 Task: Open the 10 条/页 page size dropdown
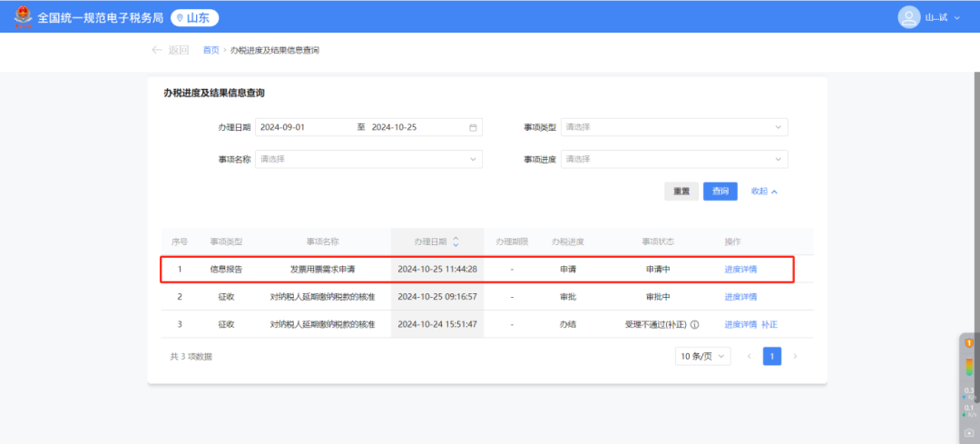(702, 357)
